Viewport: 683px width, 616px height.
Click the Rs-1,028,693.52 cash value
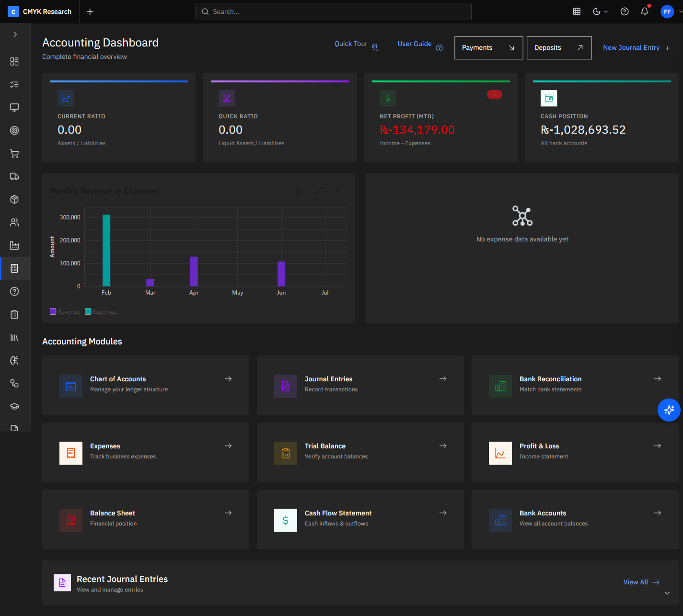tap(583, 130)
